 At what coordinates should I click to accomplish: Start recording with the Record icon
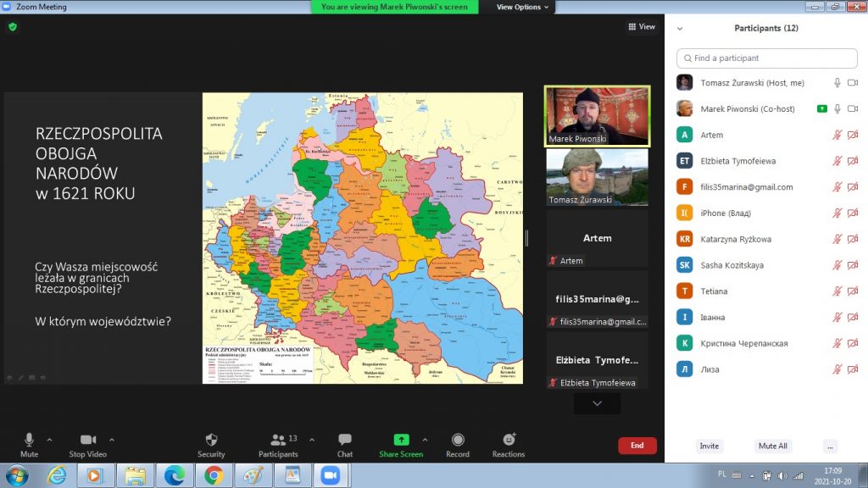(458, 440)
